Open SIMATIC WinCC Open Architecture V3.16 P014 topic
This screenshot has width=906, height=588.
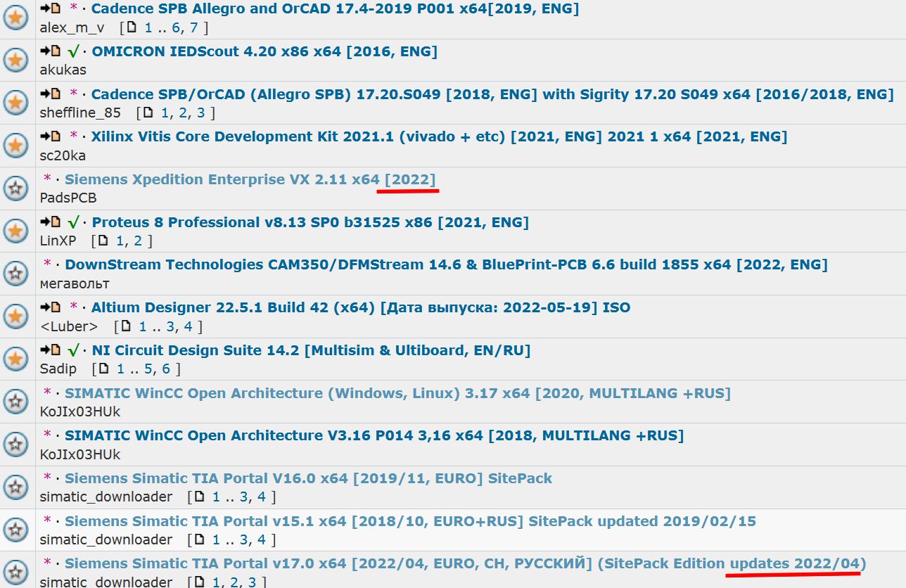(374, 435)
